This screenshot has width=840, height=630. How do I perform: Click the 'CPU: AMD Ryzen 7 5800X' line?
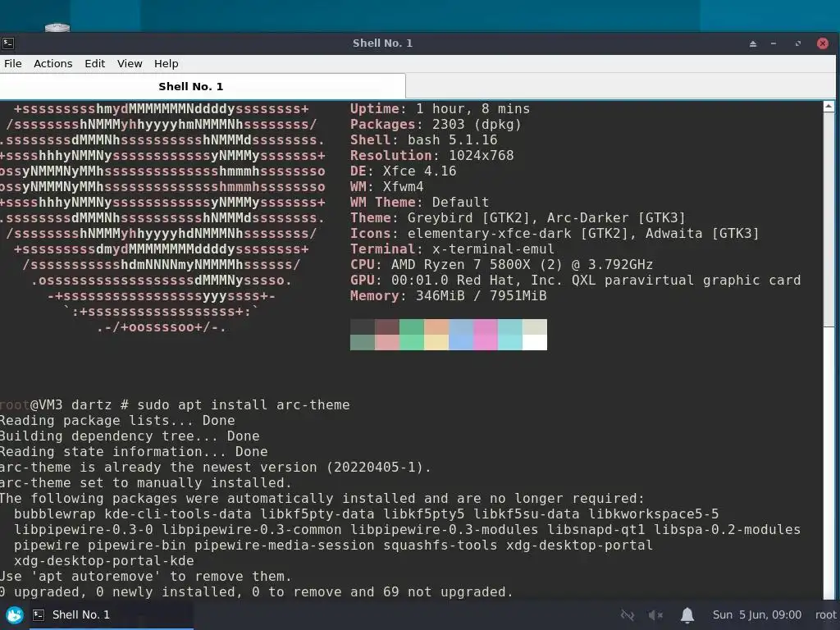pyautogui.click(x=502, y=264)
